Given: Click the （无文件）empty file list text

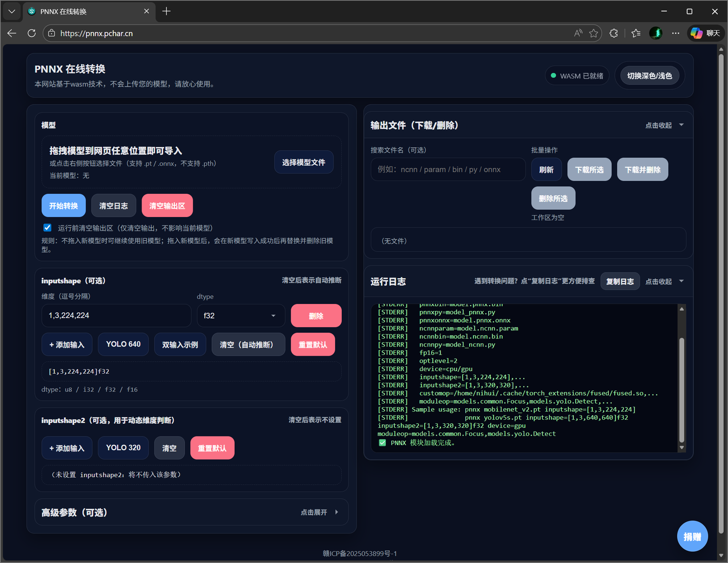Looking at the screenshot, I should [394, 241].
